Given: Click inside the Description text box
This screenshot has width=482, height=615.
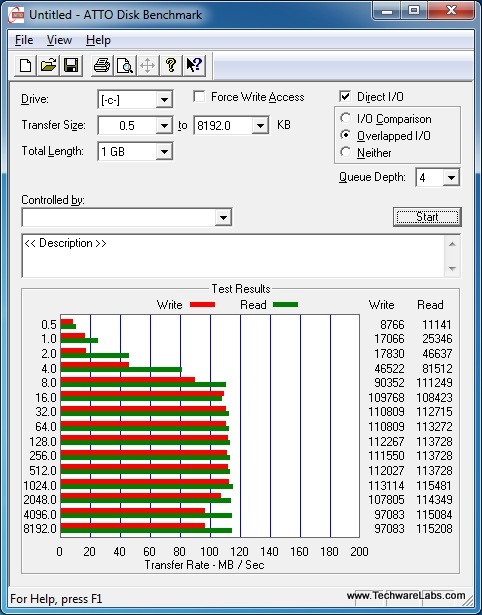Looking at the screenshot, I should coord(234,256).
